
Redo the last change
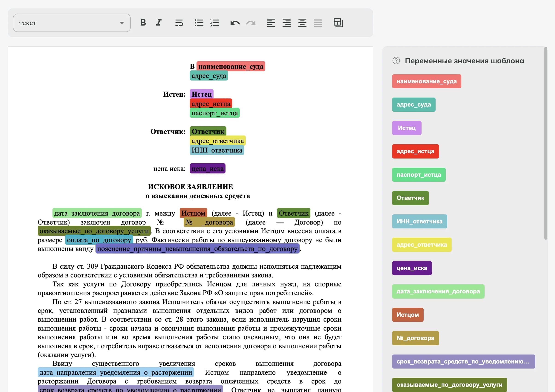(x=251, y=23)
